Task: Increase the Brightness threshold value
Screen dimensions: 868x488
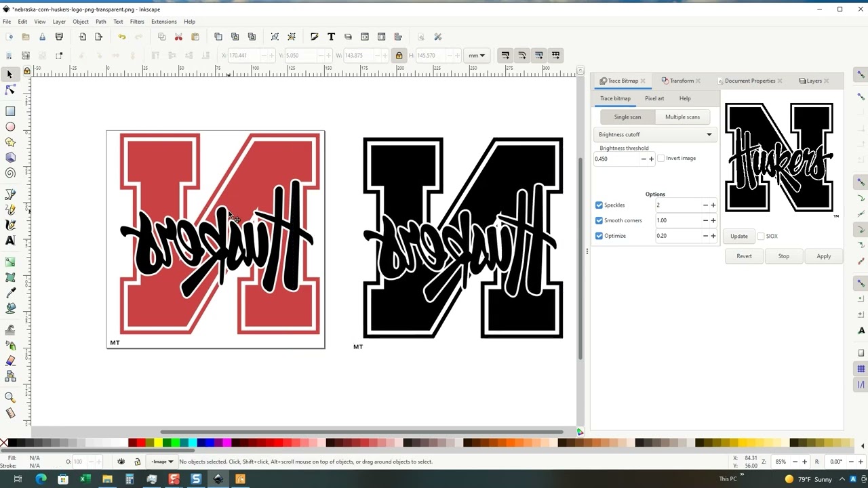Action: pyautogui.click(x=652, y=159)
